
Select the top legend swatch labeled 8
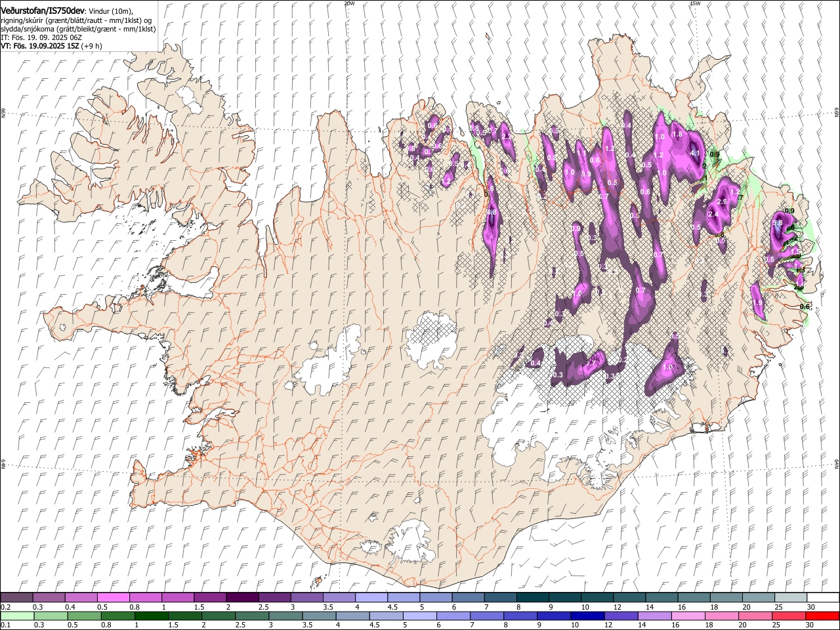(x=532, y=597)
